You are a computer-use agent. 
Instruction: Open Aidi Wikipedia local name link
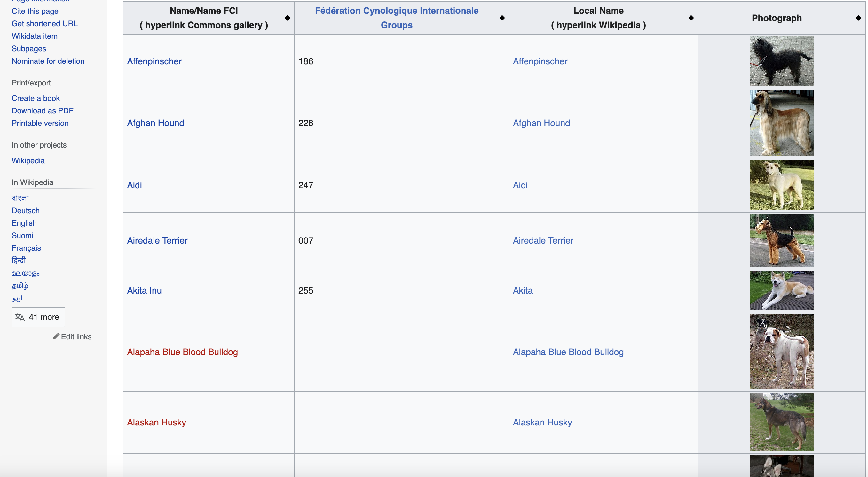pos(520,185)
